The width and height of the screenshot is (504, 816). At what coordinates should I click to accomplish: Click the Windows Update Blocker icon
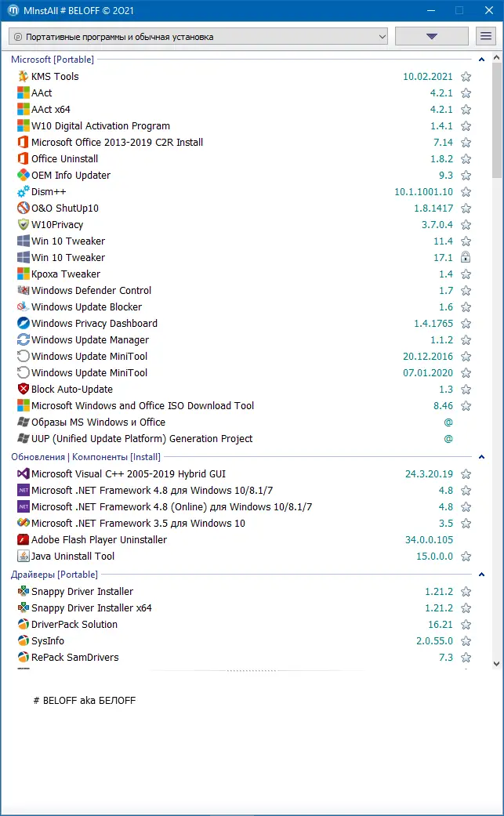coord(24,307)
